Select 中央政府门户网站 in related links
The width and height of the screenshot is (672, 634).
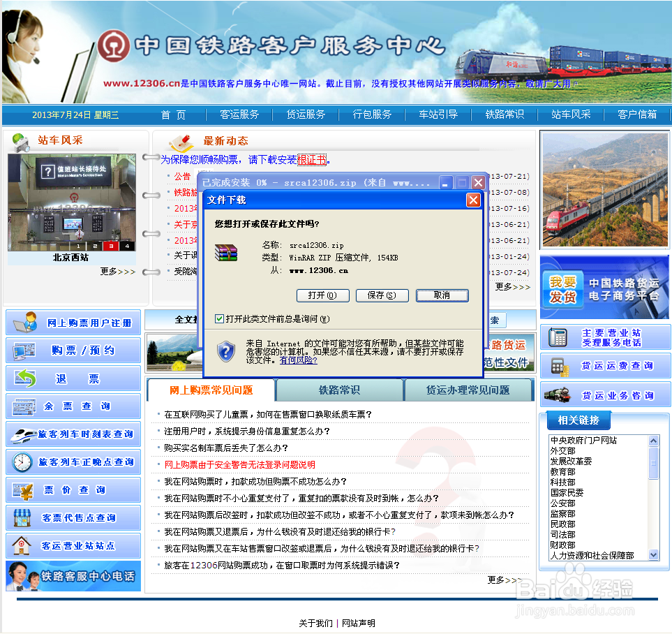coord(583,441)
